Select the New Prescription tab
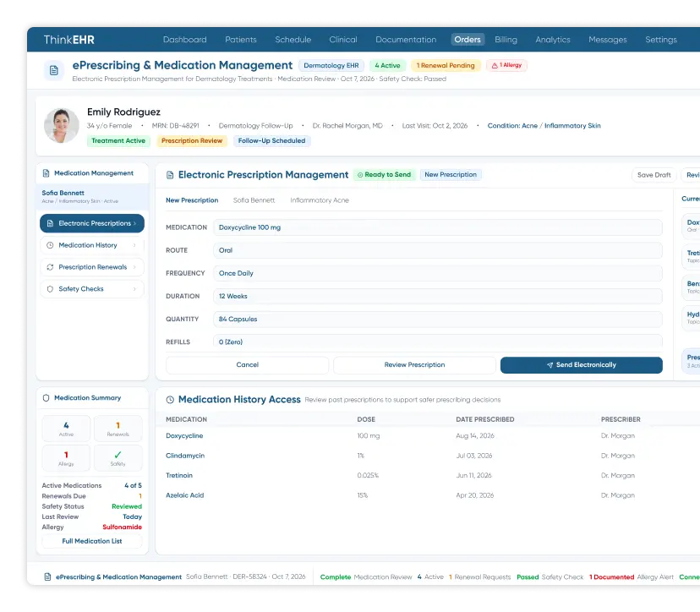700x612 pixels. point(192,200)
